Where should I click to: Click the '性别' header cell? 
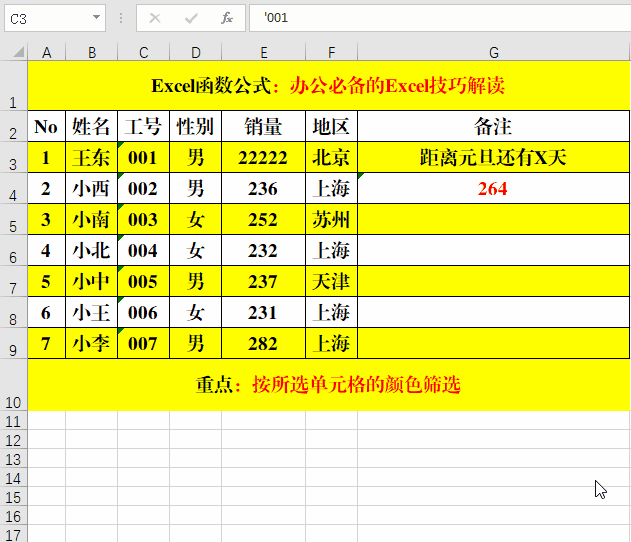[195, 126]
